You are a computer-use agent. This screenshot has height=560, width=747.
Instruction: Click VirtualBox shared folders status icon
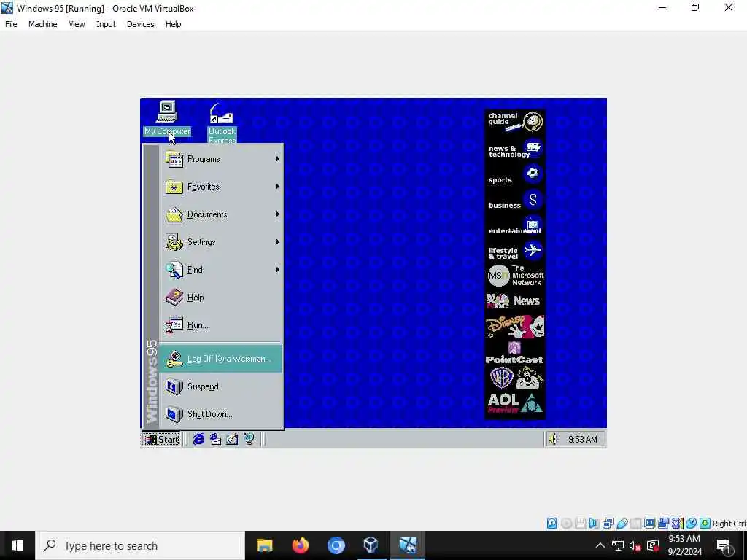(x=636, y=524)
